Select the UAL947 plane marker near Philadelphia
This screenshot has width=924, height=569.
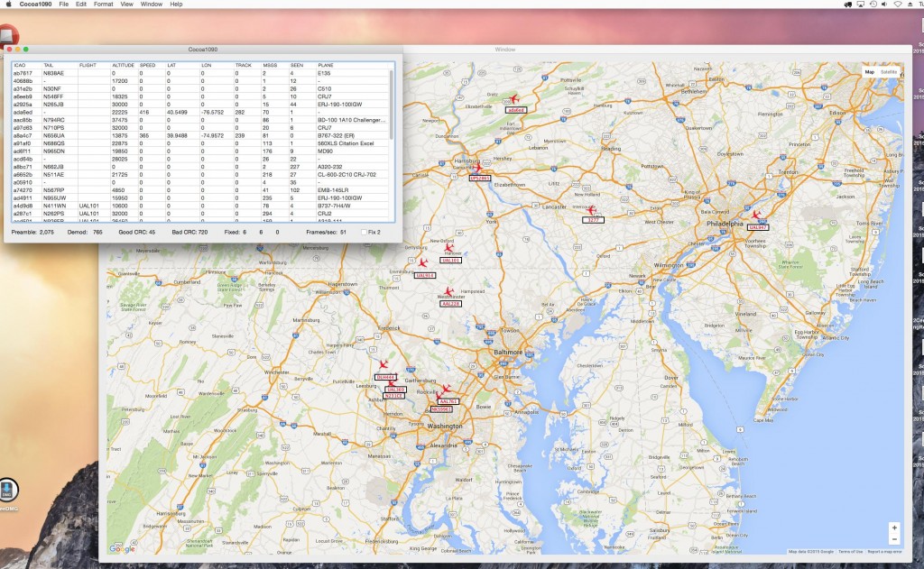pos(755,216)
